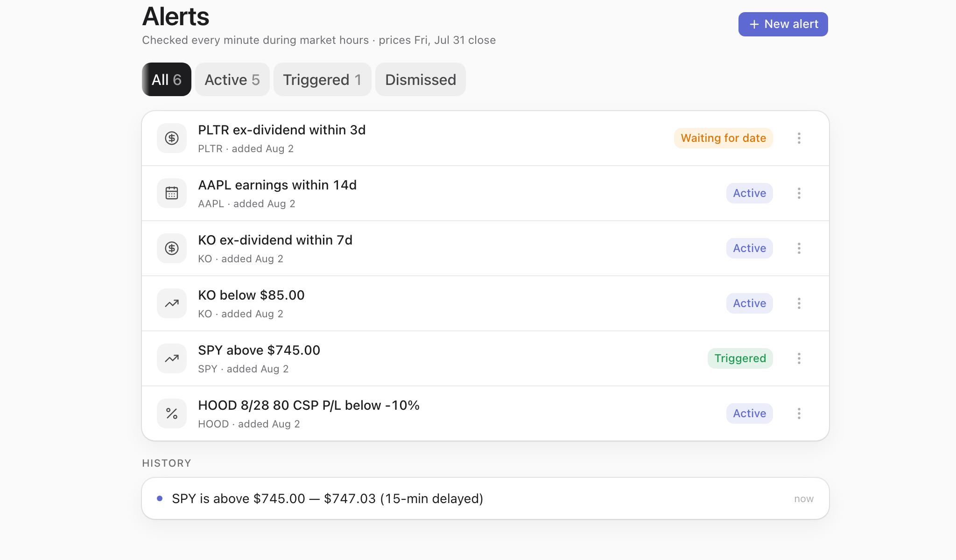Click the blue unread dot in history
The height and width of the screenshot is (560, 956).
pos(160,498)
